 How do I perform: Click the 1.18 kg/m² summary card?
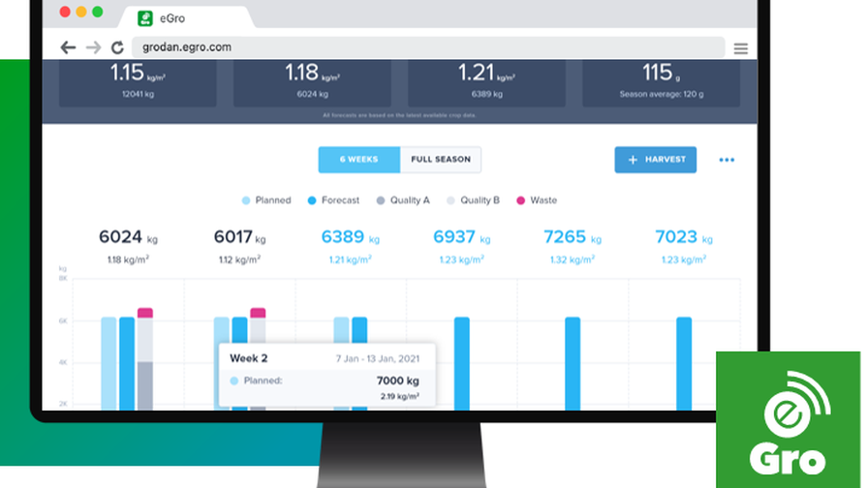tap(312, 83)
